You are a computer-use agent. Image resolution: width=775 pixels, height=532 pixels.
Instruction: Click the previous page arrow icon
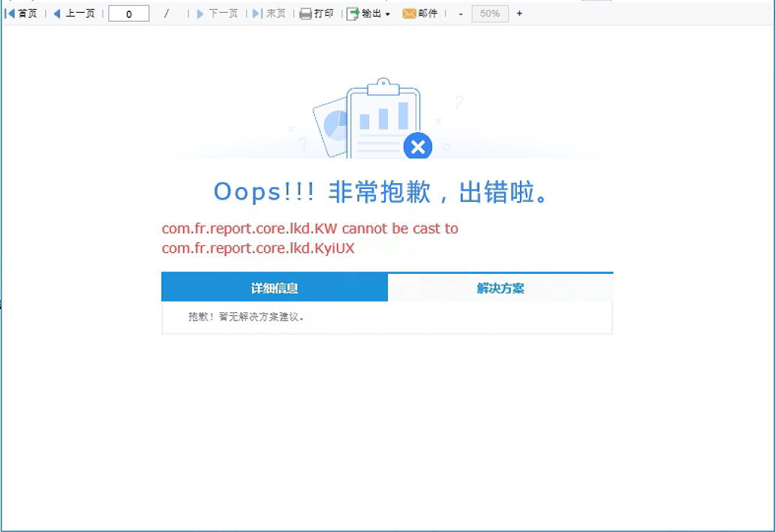point(57,14)
